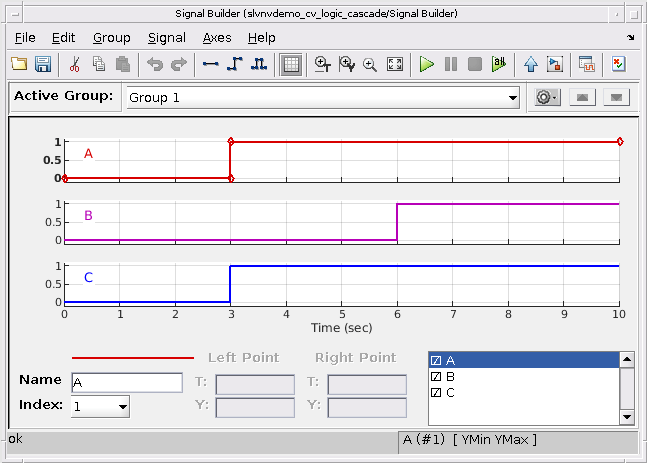Open the Help menu
The width and height of the screenshot is (647, 463).
pos(261,38)
